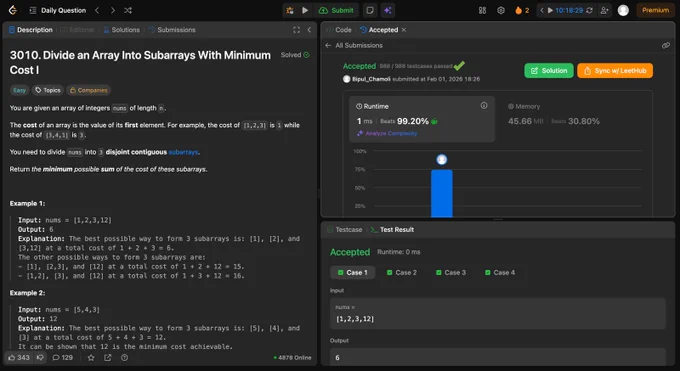Click Analyze Complexity
This screenshot has height=371, width=680.
(x=387, y=134)
